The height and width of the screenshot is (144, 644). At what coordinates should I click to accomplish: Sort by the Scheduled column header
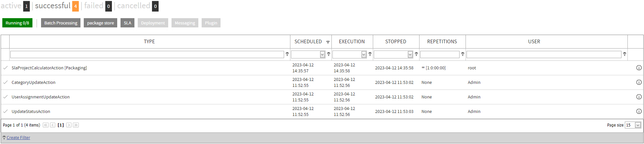click(x=308, y=42)
